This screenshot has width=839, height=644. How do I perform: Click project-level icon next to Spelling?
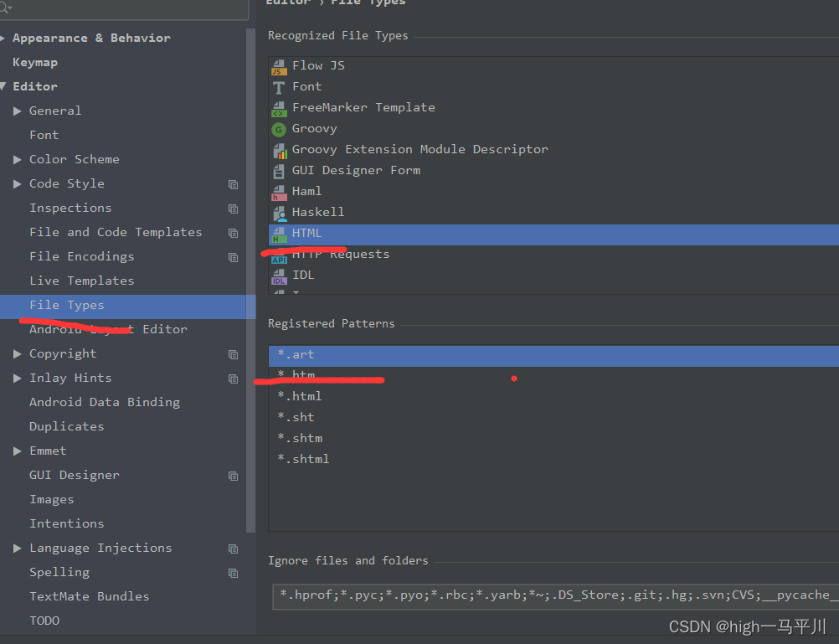(234, 573)
